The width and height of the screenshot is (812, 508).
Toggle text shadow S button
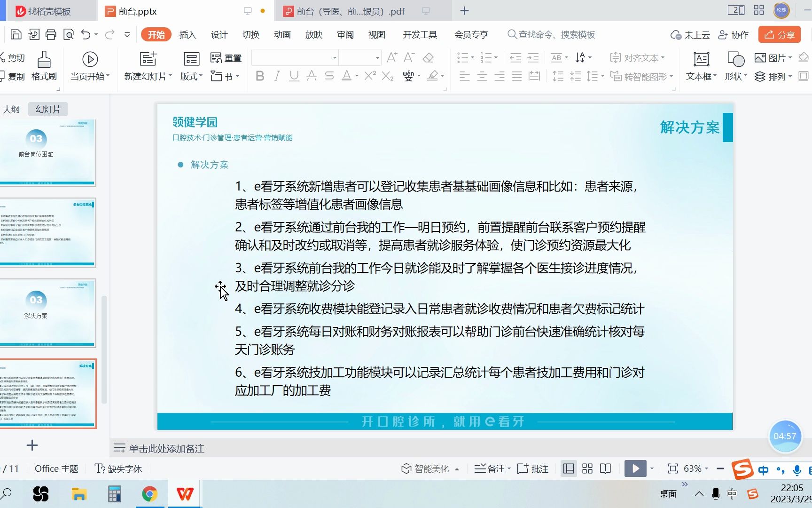329,76
